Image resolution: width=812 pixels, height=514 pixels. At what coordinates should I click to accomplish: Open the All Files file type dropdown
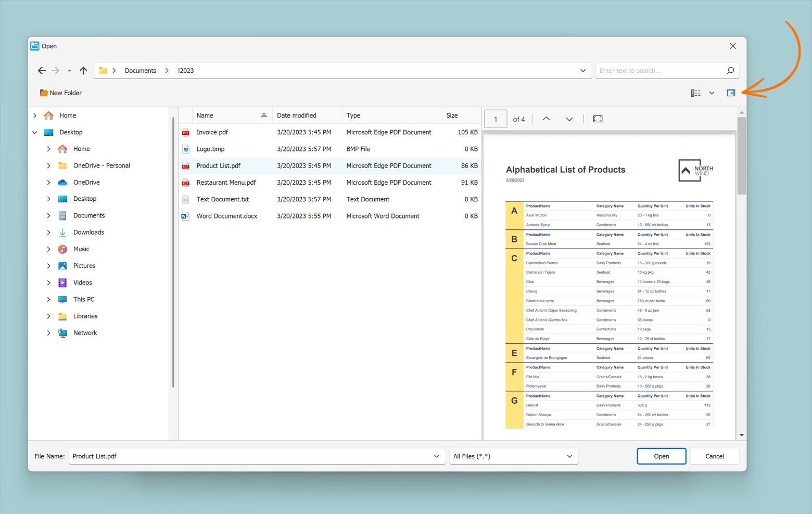coord(569,456)
